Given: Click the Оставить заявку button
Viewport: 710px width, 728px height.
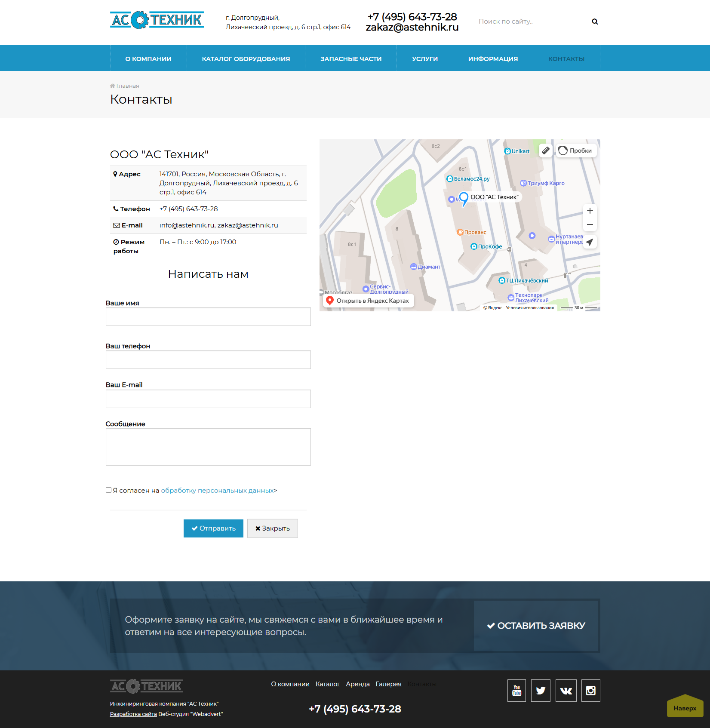Looking at the screenshot, I should [x=536, y=626].
